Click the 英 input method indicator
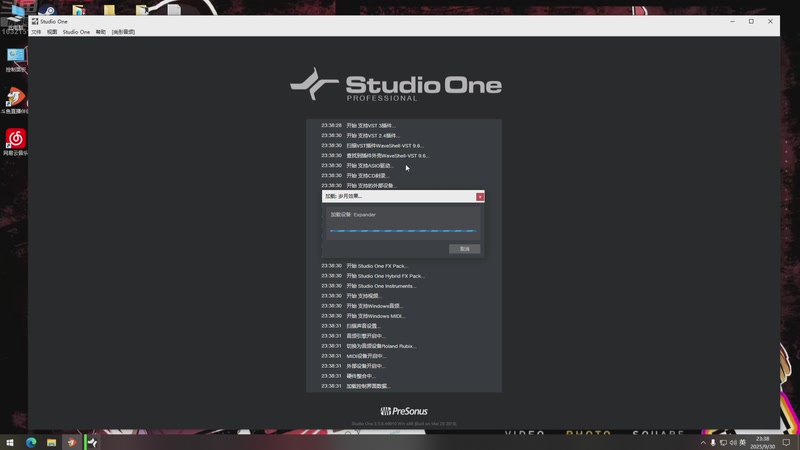 [743, 442]
